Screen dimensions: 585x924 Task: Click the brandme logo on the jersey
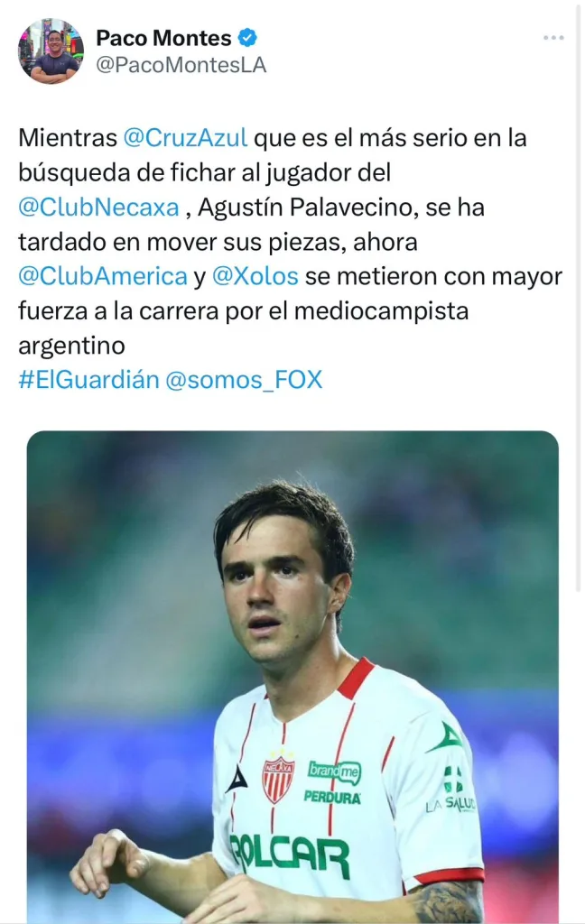[334, 772]
